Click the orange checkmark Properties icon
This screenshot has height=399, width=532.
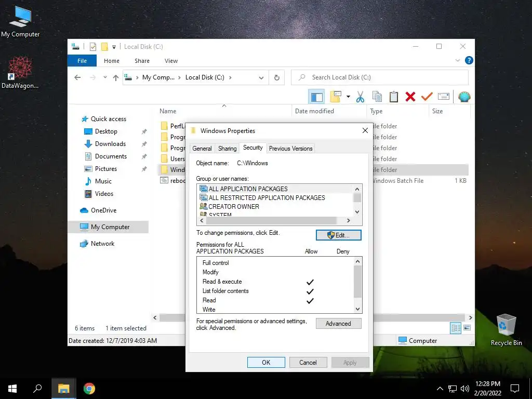427,97
